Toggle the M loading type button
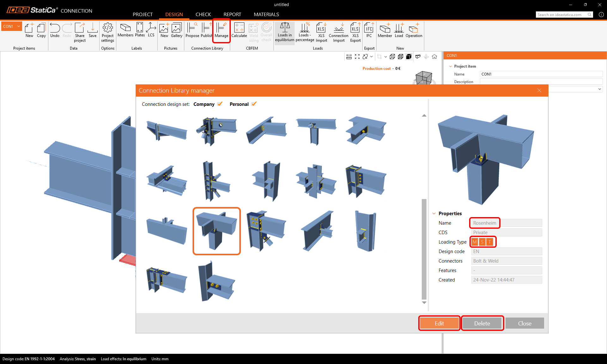Viewport: 607px width, 364px height. click(x=475, y=242)
